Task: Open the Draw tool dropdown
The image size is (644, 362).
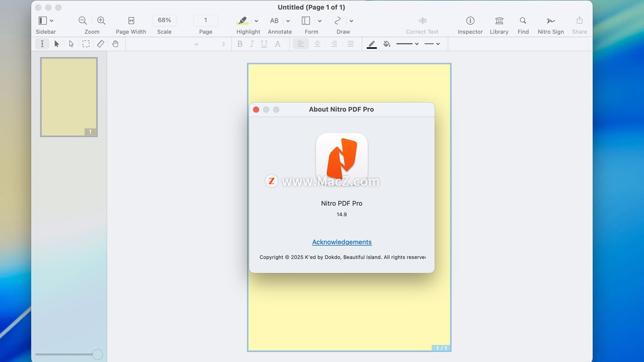Action: (x=351, y=21)
